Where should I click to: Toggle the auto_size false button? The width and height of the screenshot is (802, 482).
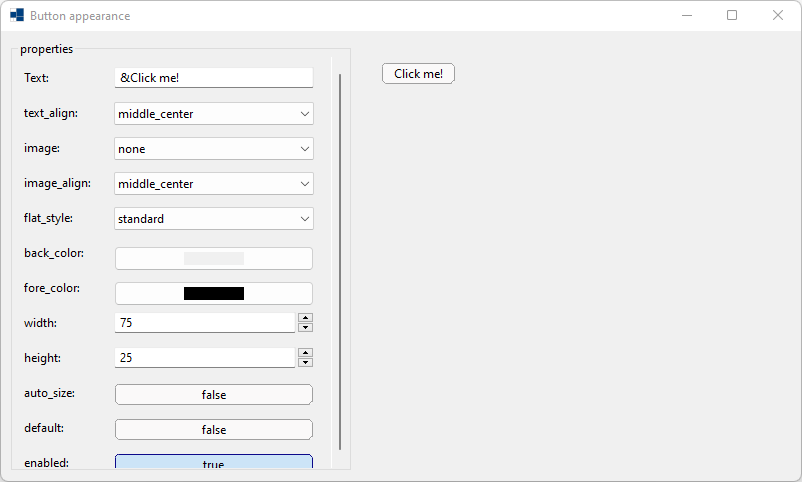[214, 394]
